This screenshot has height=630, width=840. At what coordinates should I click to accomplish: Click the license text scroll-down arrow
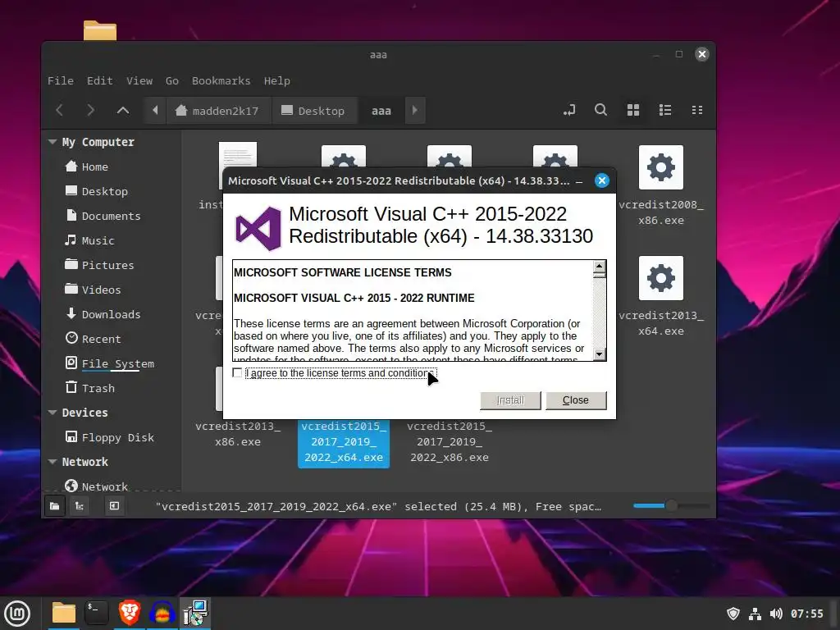(599, 354)
